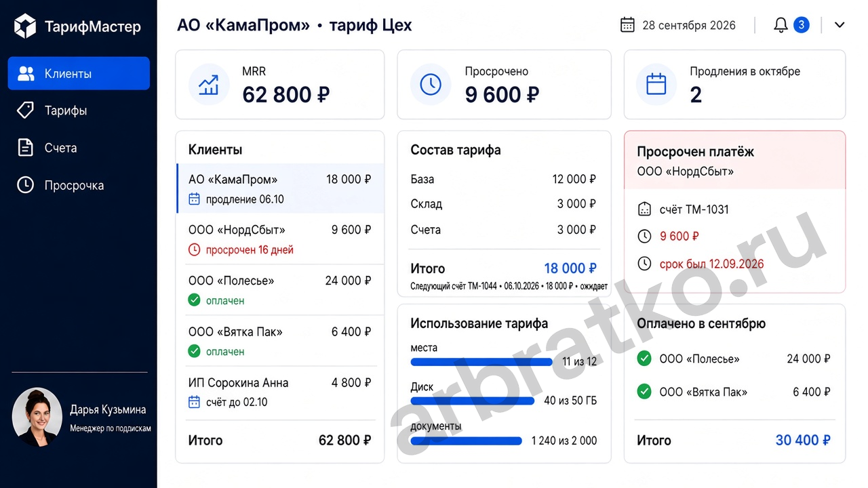Screen dimensions: 868x488
Task: Click the документы usage progress bar
Action: pyautogui.click(x=466, y=441)
